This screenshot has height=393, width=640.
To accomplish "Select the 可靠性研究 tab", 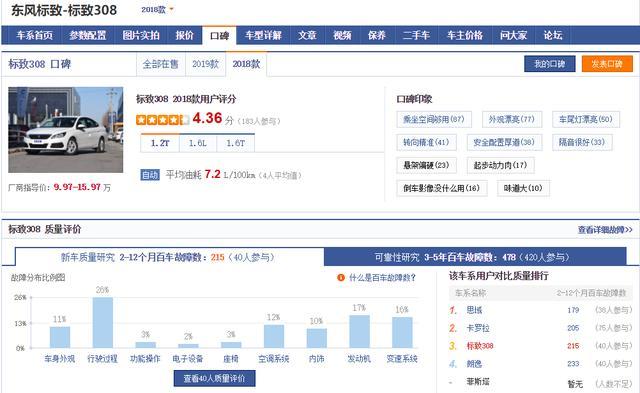I will (x=475, y=257).
